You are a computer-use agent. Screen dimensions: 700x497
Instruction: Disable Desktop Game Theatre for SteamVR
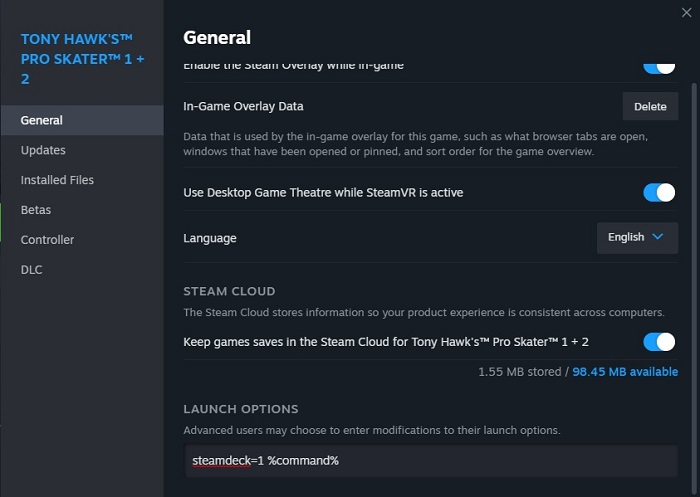[659, 192]
